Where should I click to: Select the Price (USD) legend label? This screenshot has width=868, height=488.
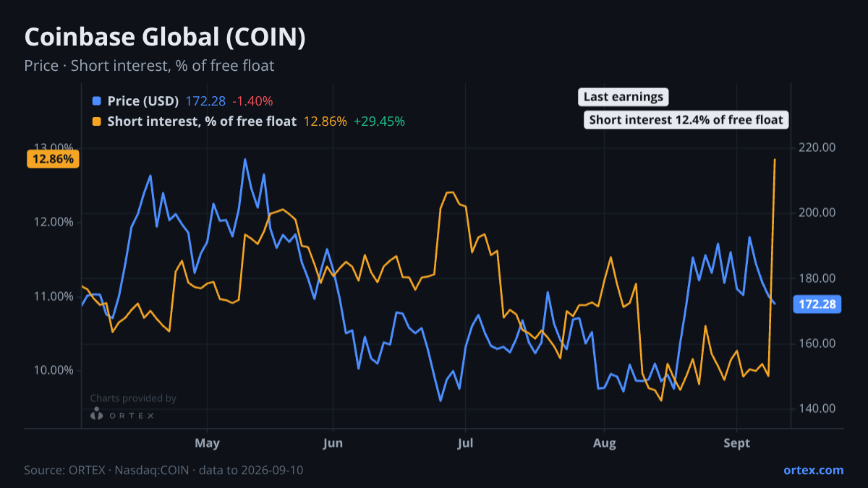point(142,101)
